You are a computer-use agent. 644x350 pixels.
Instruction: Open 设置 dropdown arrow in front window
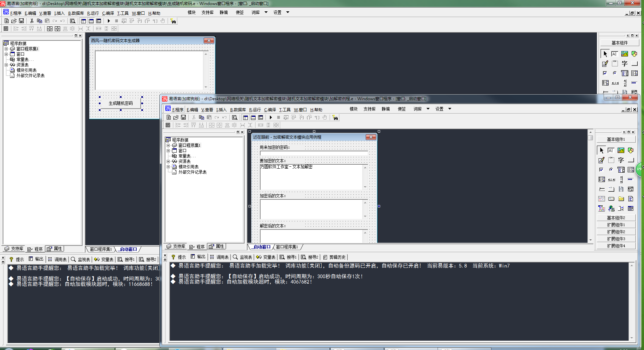pos(450,109)
